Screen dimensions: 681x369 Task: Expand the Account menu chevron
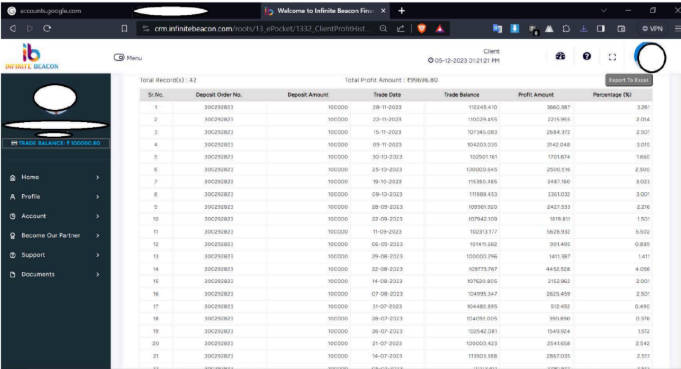click(98, 216)
